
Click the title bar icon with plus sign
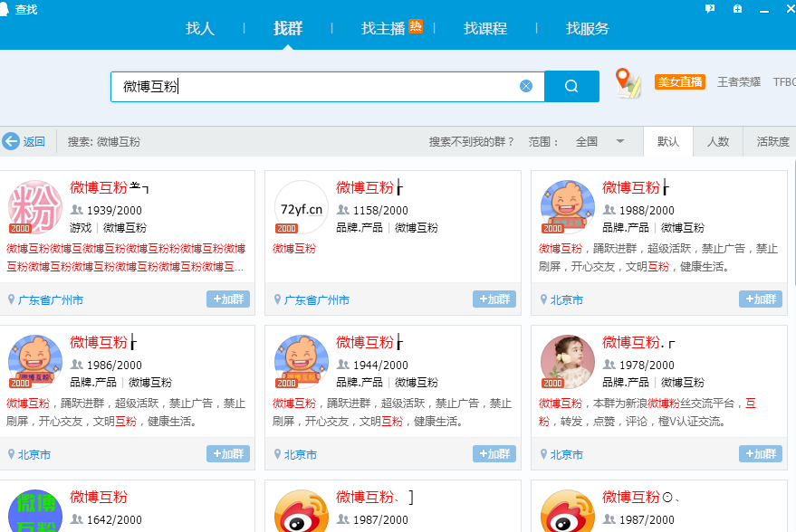[738, 8]
